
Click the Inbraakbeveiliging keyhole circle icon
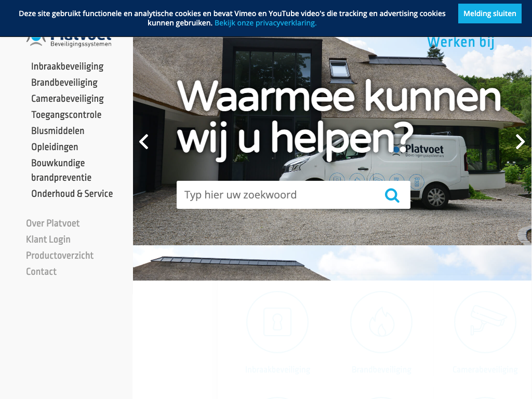click(x=277, y=322)
